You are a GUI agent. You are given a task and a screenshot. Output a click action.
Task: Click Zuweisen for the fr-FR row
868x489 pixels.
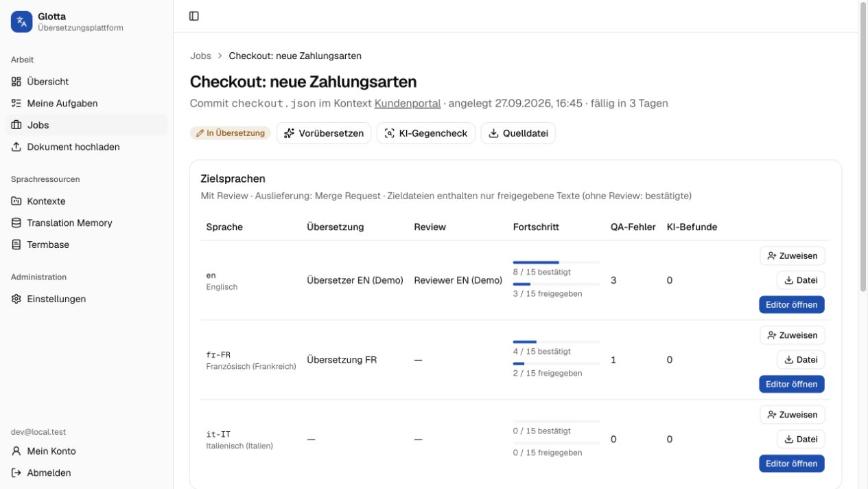(793, 335)
